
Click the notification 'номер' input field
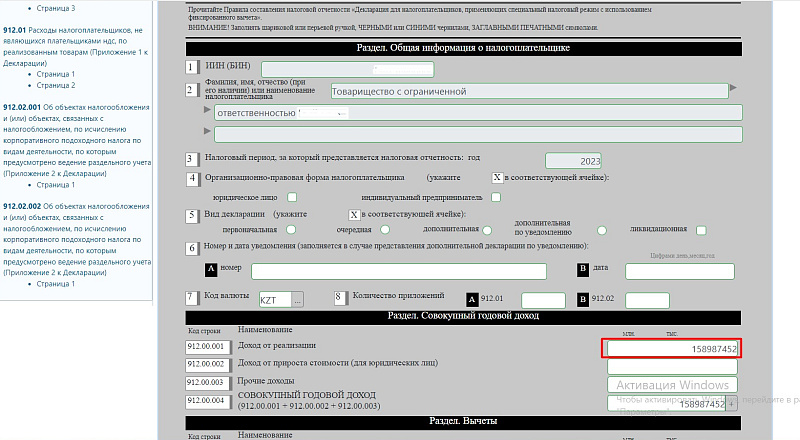tap(398, 271)
